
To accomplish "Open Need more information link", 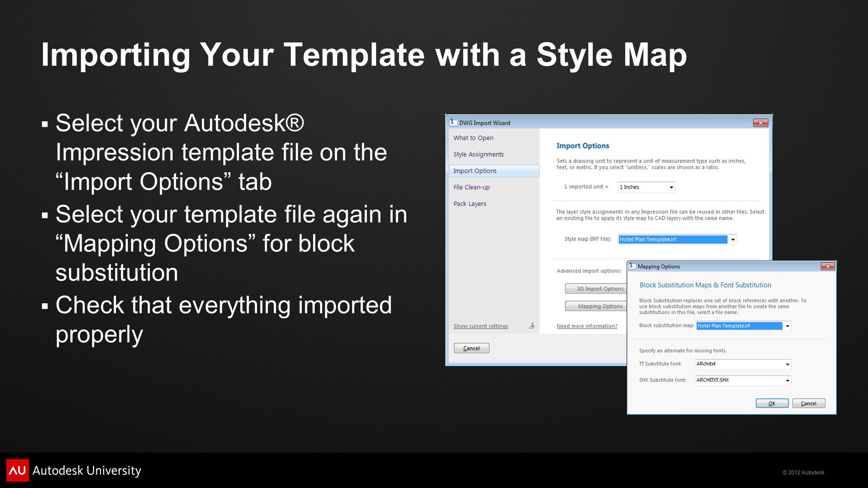I will [587, 326].
